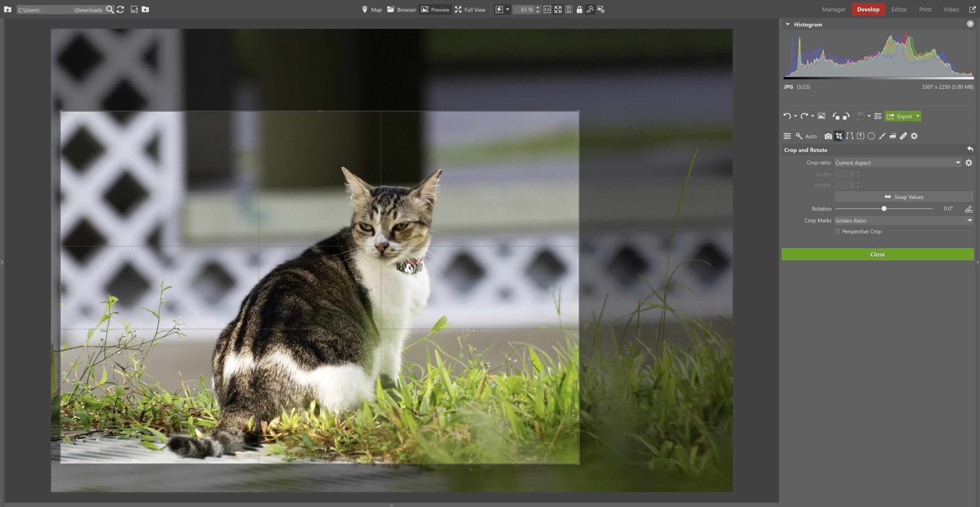
Task: Click the Auto magic wand button
Action: pos(806,136)
